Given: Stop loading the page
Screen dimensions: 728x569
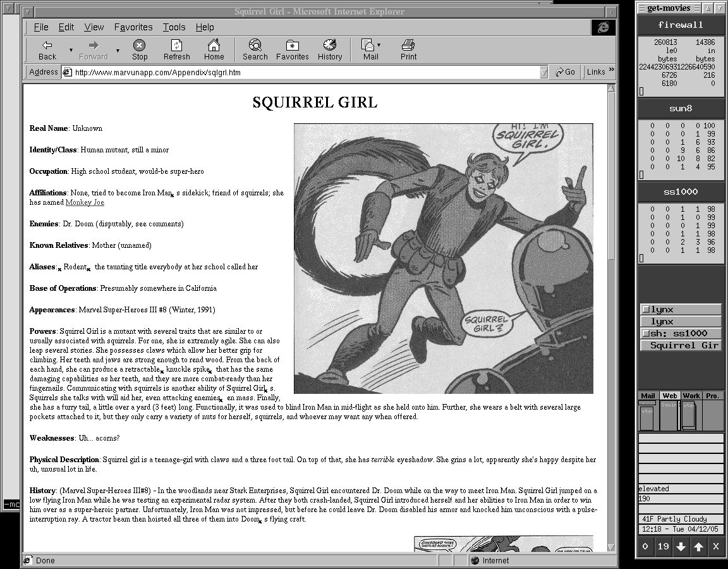Looking at the screenshot, I should pos(139,50).
